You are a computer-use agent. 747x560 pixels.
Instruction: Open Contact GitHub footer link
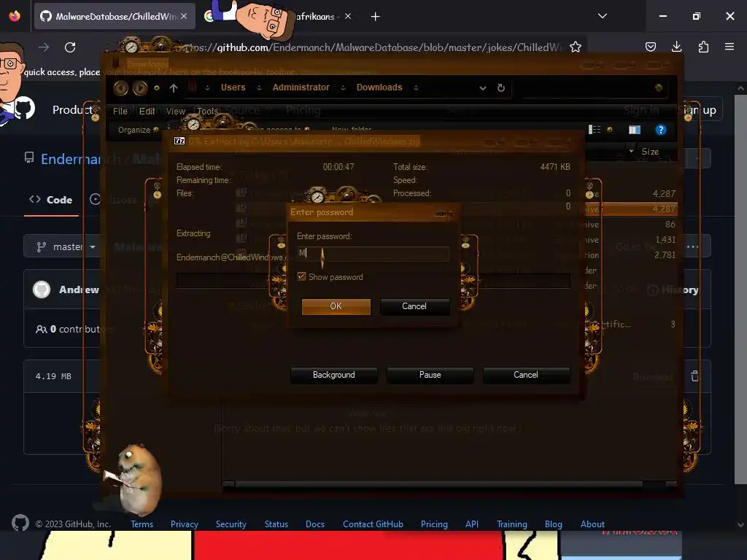373,524
